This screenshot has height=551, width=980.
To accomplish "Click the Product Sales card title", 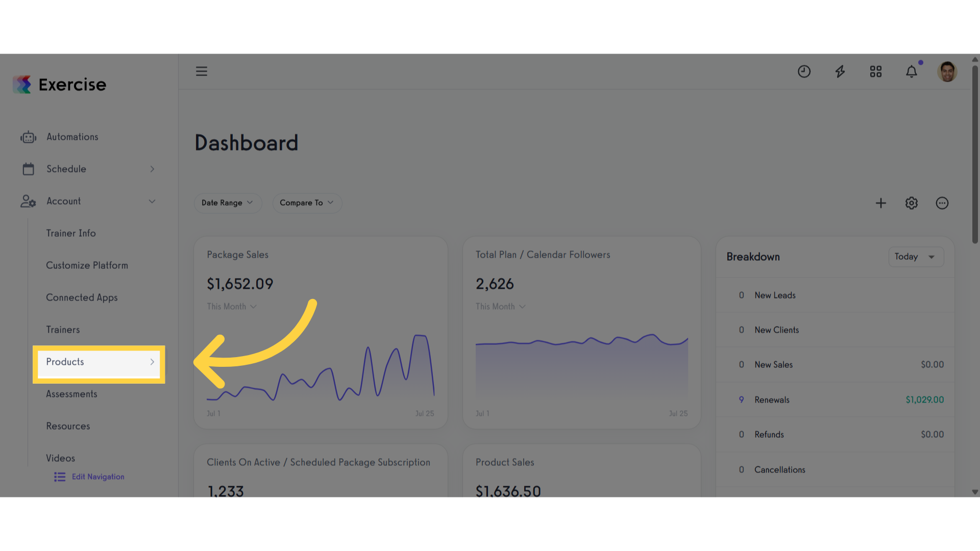I will 505,462.
